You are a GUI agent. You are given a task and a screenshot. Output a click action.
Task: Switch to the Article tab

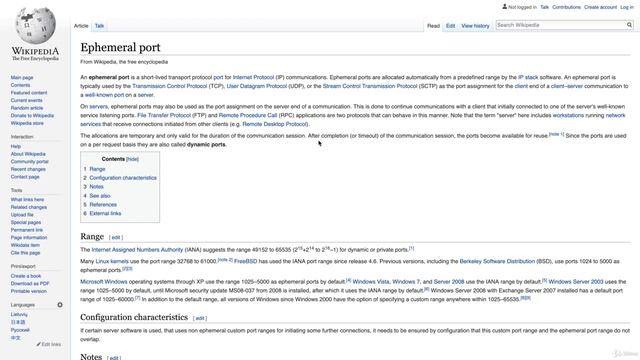point(81,26)
